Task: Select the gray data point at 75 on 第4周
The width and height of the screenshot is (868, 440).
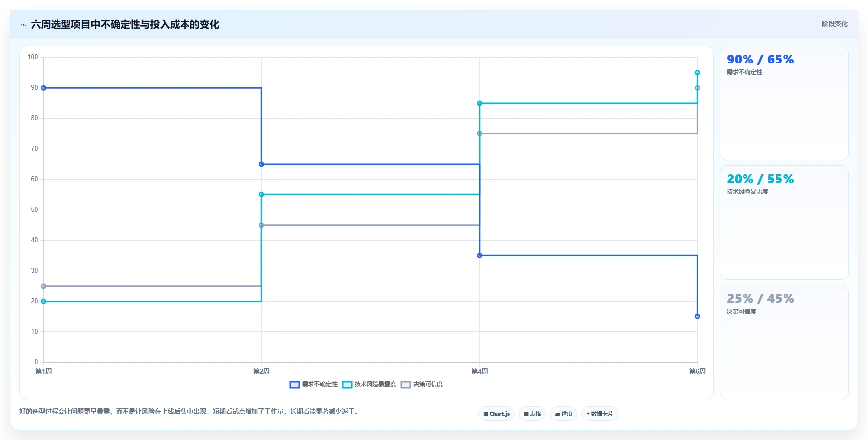Action: point(480,134)
